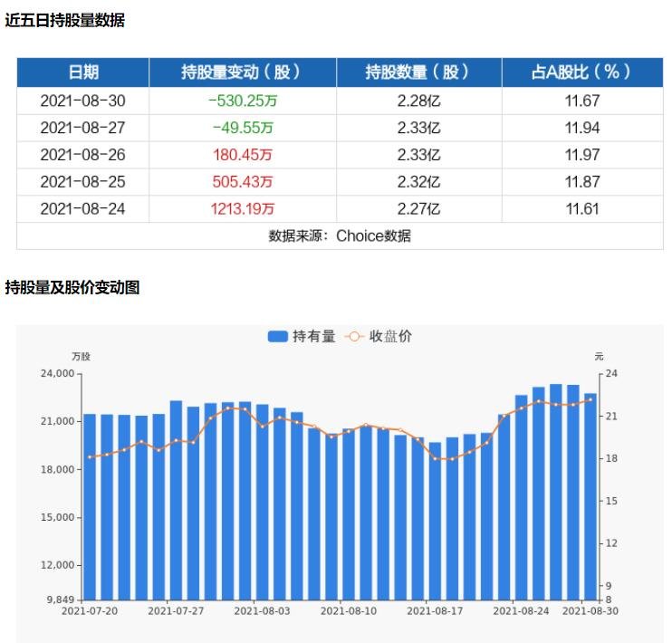Click the 数据来源：Choice数据 footer text

[340, 235]
